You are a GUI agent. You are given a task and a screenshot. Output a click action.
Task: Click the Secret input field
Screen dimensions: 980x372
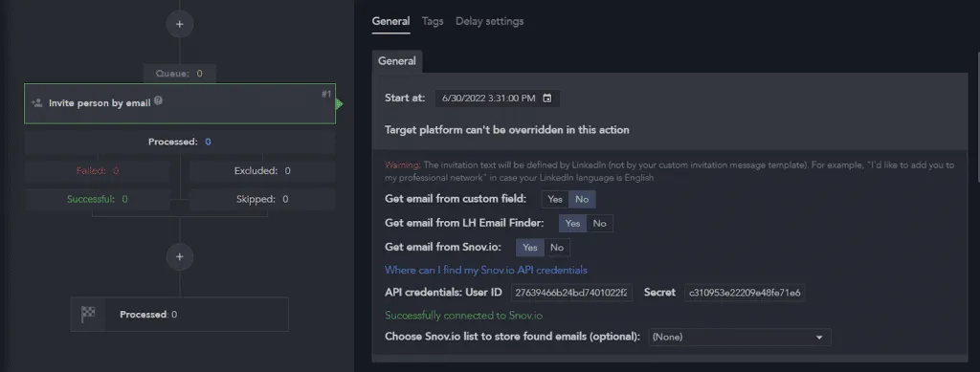[745, 293]
